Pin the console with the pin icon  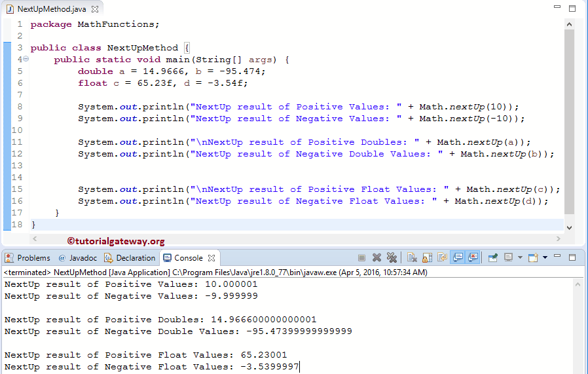[x=493, y=257]
